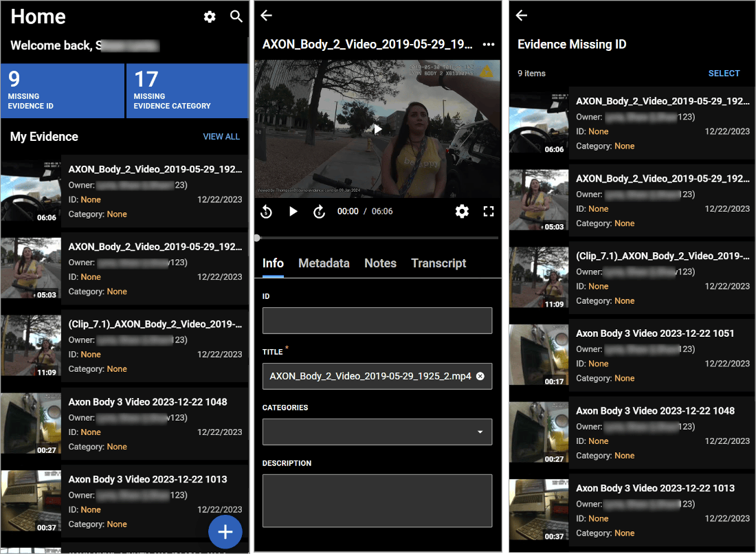
Task: Click the ID input field
Action: coord(377,320)
